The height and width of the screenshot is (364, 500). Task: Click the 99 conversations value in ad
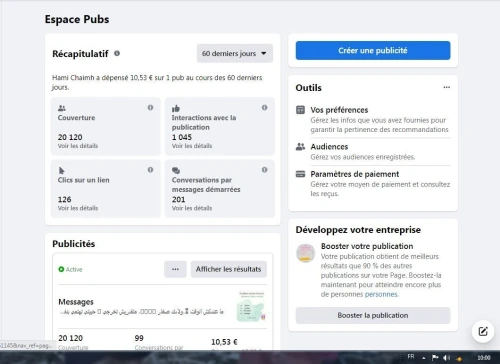139,338
